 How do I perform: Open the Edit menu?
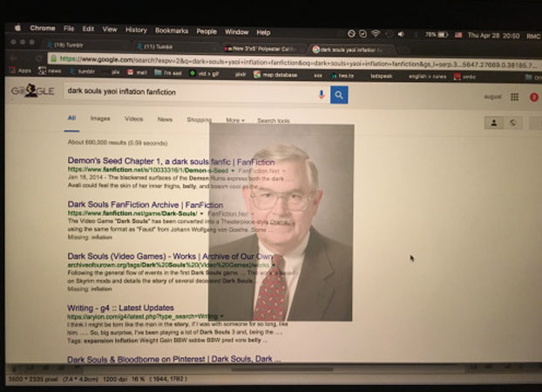point(88,29)
